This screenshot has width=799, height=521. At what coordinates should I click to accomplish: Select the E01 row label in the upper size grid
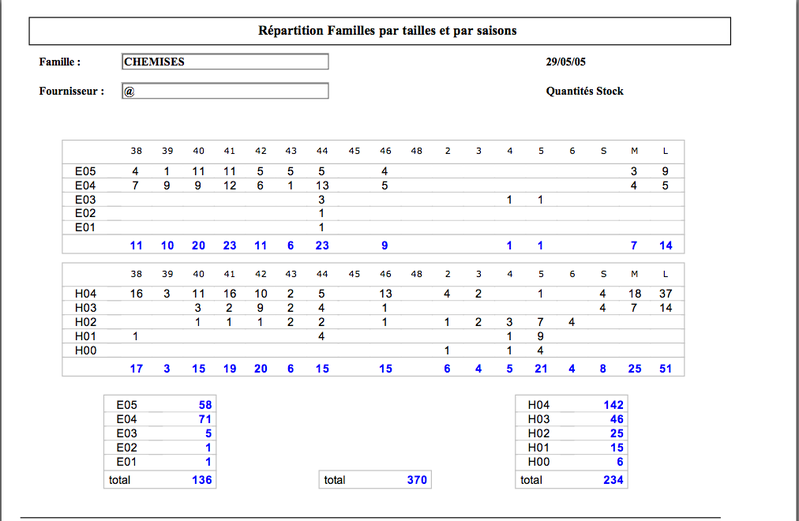[85, 227]
